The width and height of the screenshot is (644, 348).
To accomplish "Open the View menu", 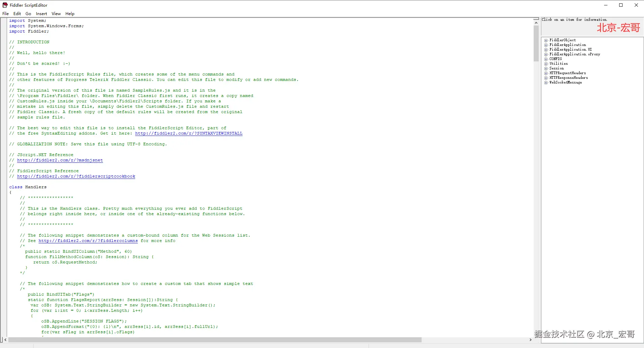I will tap(56, 14).
